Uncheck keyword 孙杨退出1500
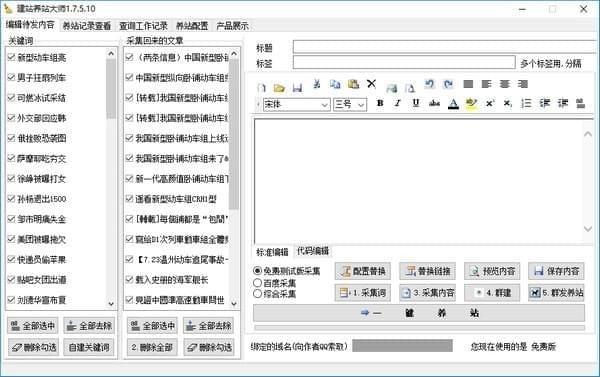Screen dimensions: 600x377 (11, 199)
